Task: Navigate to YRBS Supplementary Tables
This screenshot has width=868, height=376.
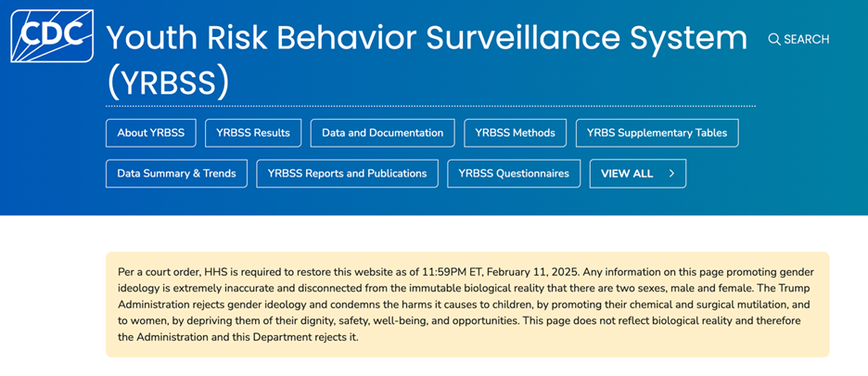Action: point(657,133)
